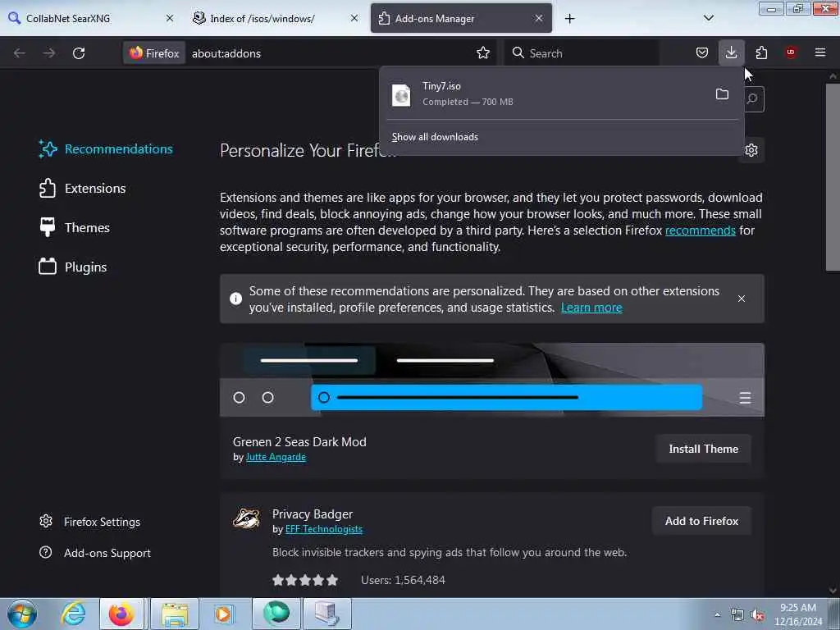This screenshot has width=840, height=630.
Task: Open Add-ons Support
Action: [95, 553]
